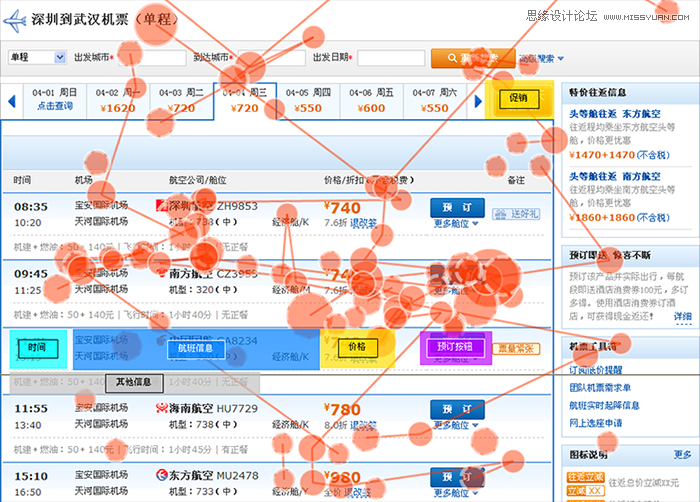Click the airplane logo beside the page title
Viewport: 700px width, 502px height.
[15, 20]
